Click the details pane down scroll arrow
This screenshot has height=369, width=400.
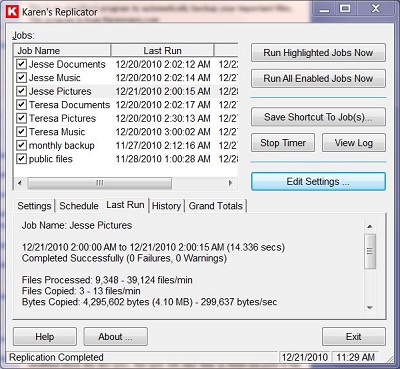[370, 308]
